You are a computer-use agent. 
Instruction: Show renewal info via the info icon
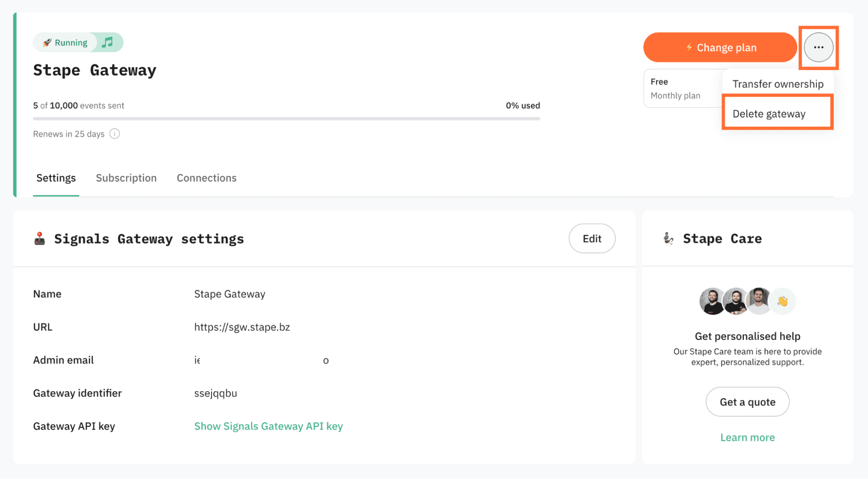click(115, 134)
